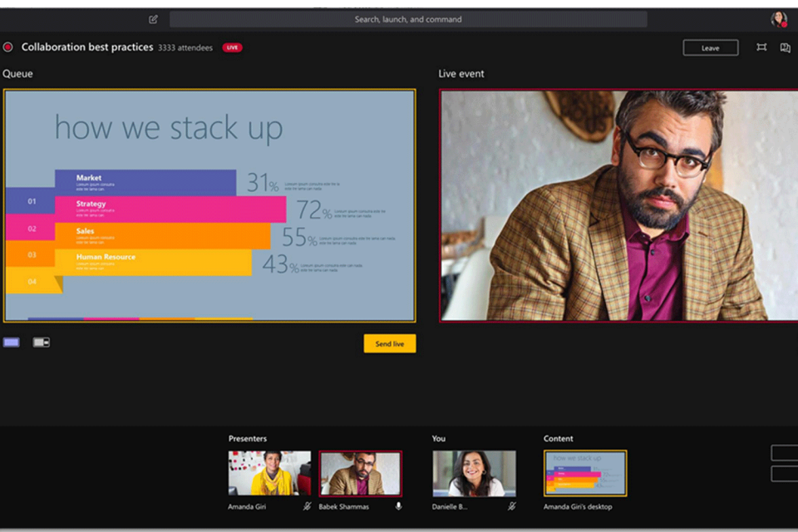Leave the live event
Screen dimensions: 798x532
[710, 48]
